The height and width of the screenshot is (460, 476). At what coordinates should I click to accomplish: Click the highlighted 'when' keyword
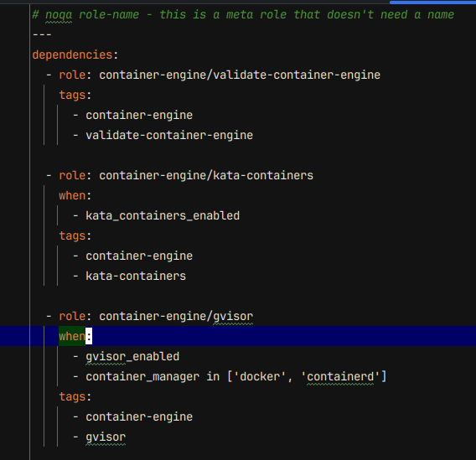pos(72,336)
